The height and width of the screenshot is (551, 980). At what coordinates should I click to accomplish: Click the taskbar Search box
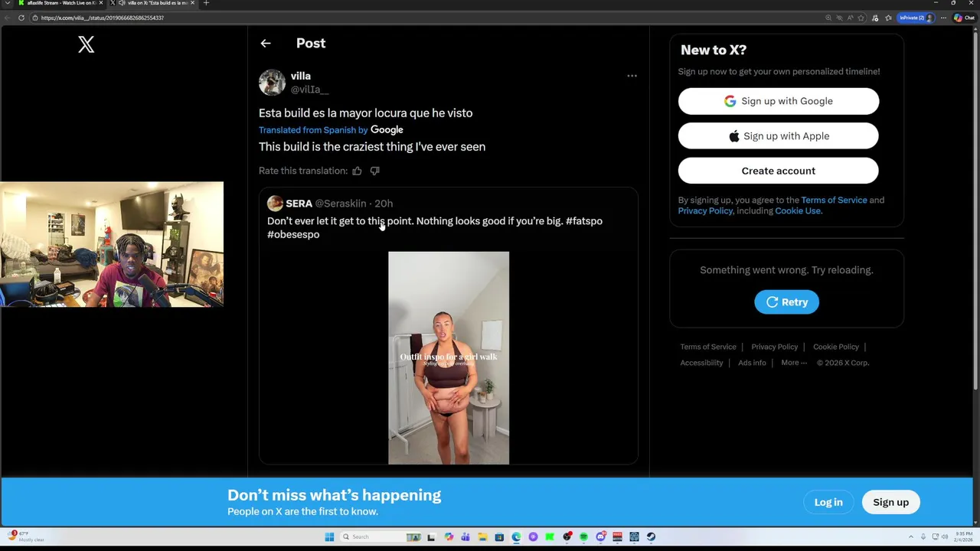(x=381, y=537)
